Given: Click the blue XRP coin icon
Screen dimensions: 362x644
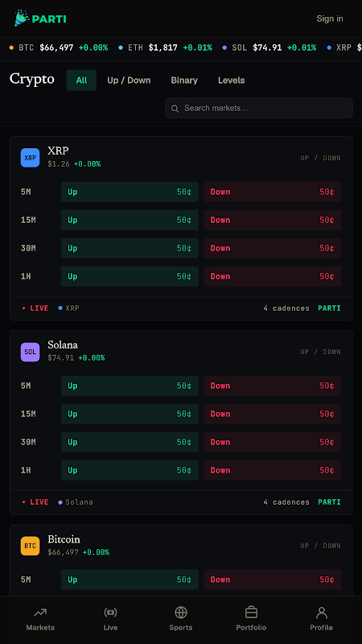Looking at the screenshot, I should [x=30, y=158].
